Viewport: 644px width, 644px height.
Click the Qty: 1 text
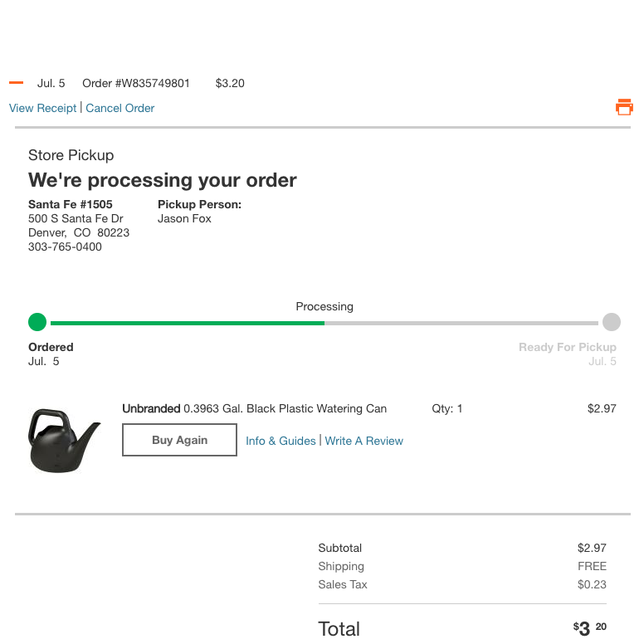[447, 408]
